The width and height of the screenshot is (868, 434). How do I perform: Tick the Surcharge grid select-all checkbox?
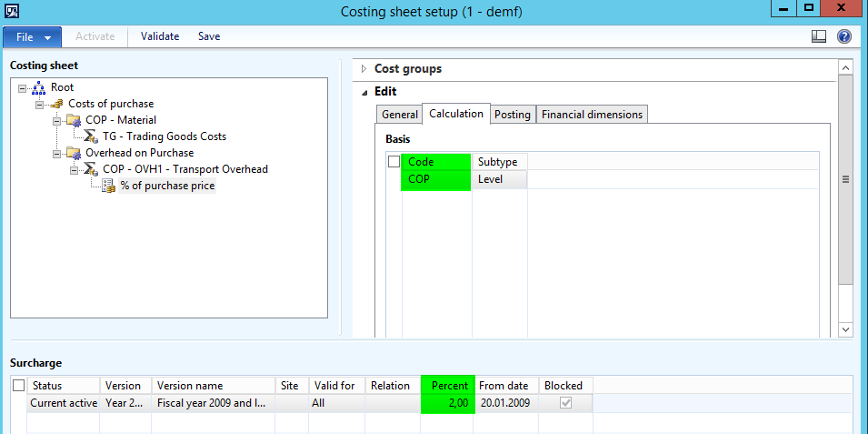(x=18, y=386)
